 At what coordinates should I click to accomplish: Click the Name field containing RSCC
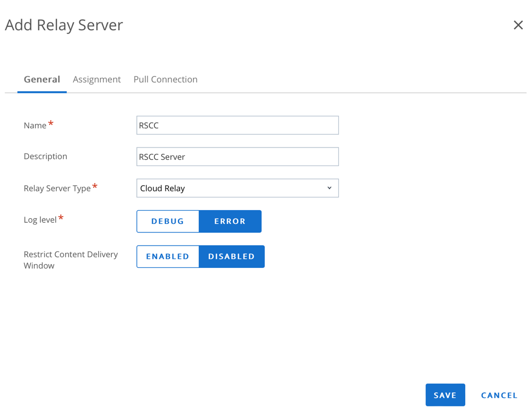pyautogui.click(x=237, y=125)
